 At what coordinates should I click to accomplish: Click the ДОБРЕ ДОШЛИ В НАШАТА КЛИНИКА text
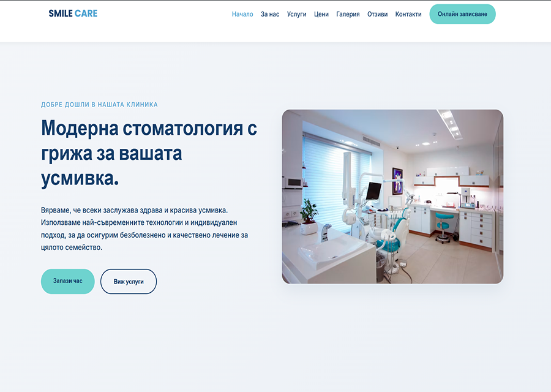coord(99,104)
